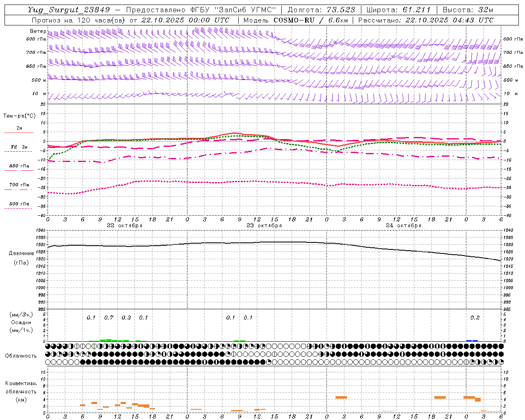
Task: Click the Рассчитано: 22.10.2025 04:43 UTC timestamp
Action: [426, 20]
